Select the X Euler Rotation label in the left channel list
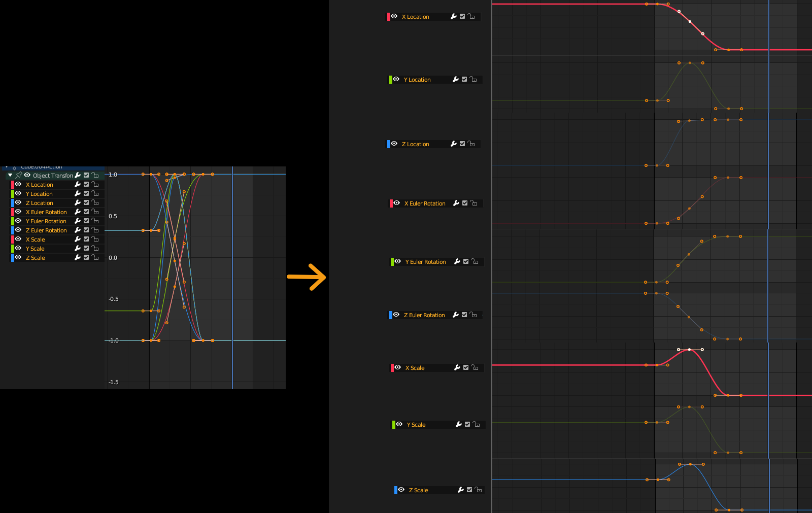Viewport: 812px width, 513px height. [x=46, y=212]
